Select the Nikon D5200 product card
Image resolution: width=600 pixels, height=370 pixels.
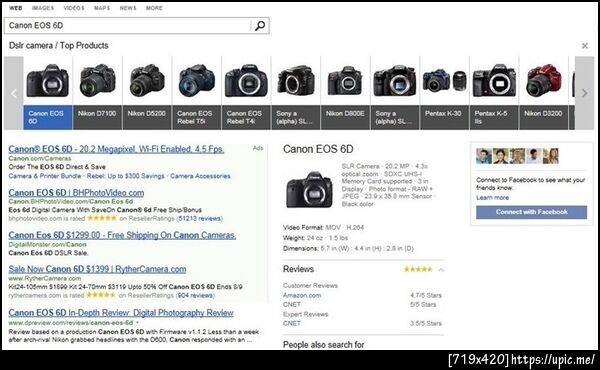pyautogui.click(x=147, y=93)
